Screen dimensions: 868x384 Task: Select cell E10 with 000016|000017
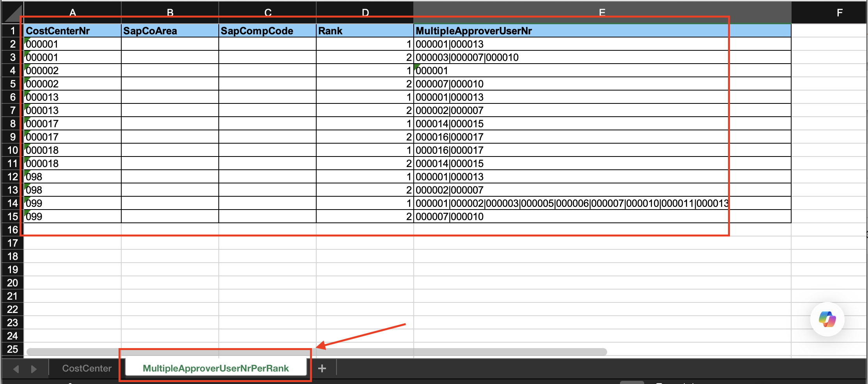tap(602, 150)
